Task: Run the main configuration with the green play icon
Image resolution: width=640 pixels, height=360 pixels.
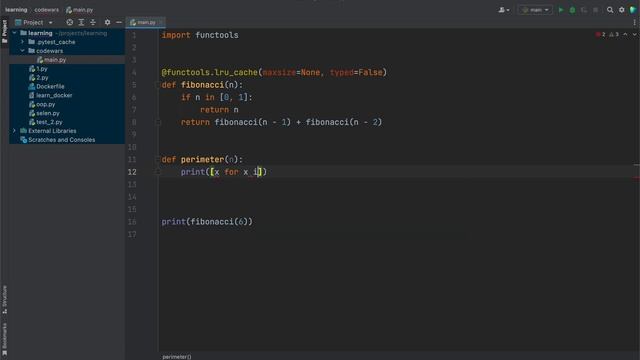Action: 561,10
